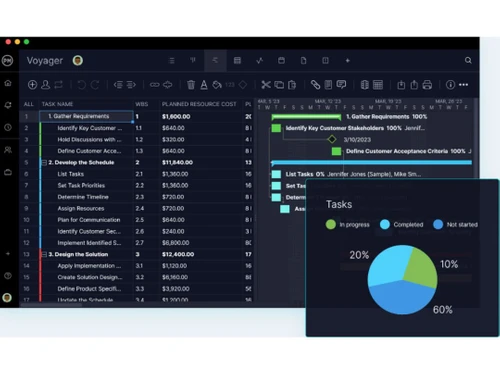Collapse the Design the Solution group

(44, 255)
